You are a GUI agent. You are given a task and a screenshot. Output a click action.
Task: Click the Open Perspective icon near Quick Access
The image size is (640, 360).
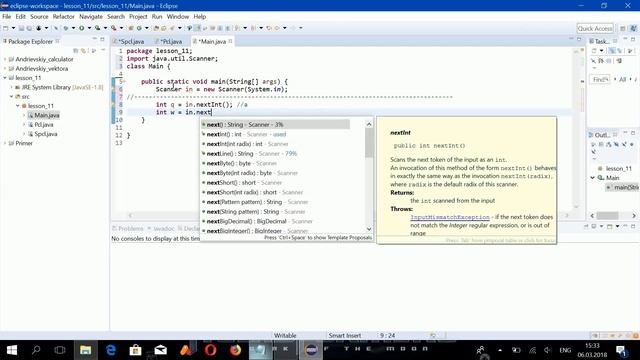click(x=622, y=28)
